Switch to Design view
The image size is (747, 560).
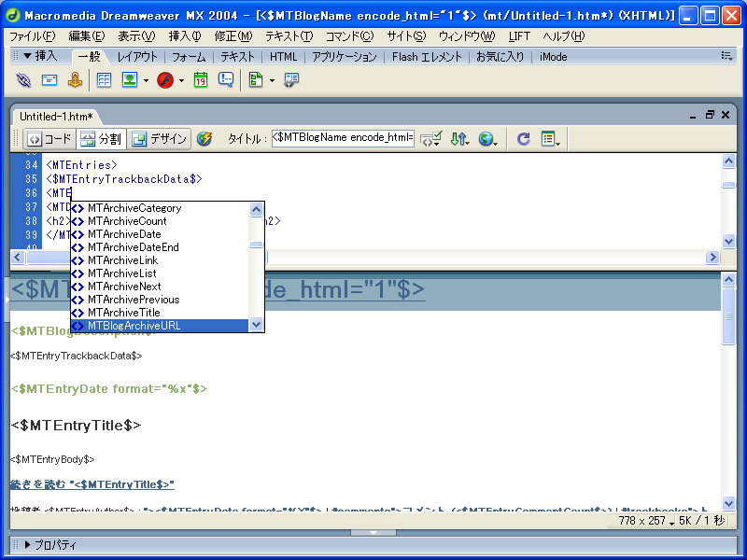pos(159,139)
